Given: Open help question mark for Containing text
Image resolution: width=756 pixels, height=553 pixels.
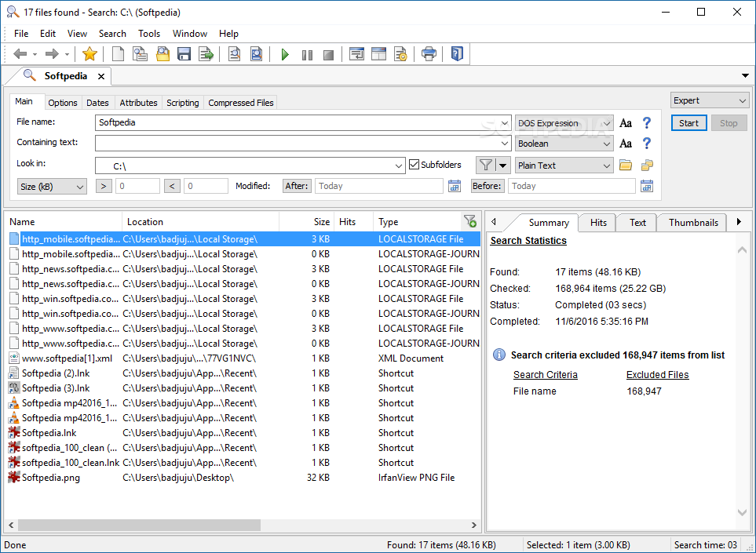Looking at the screenshot, I should [647, 143].
